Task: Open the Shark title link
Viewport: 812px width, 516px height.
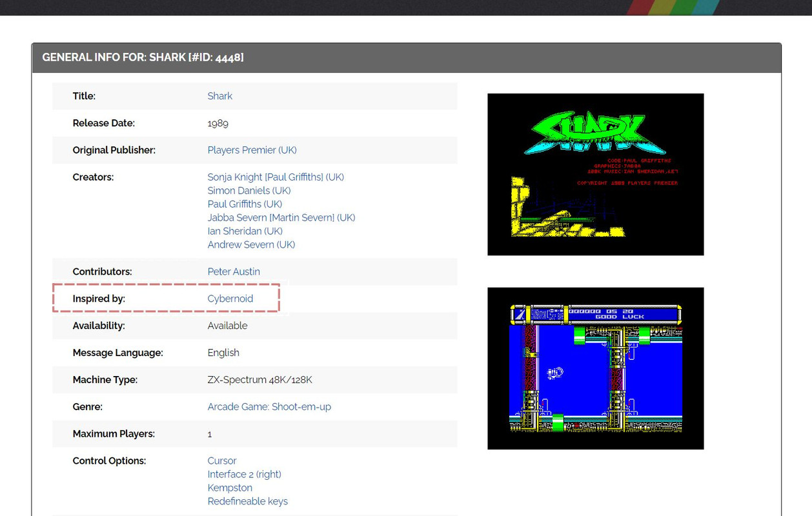Action: point(219,96)
